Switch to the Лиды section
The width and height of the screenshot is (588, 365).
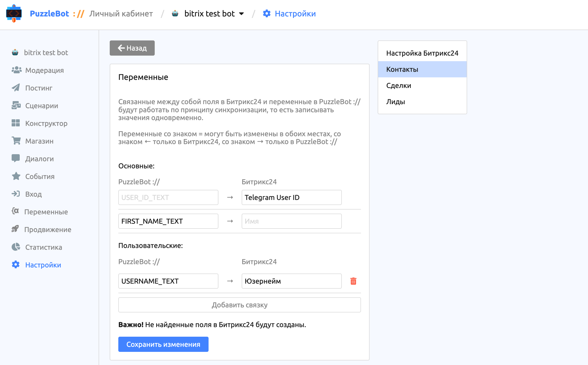(x=422, y=102)
